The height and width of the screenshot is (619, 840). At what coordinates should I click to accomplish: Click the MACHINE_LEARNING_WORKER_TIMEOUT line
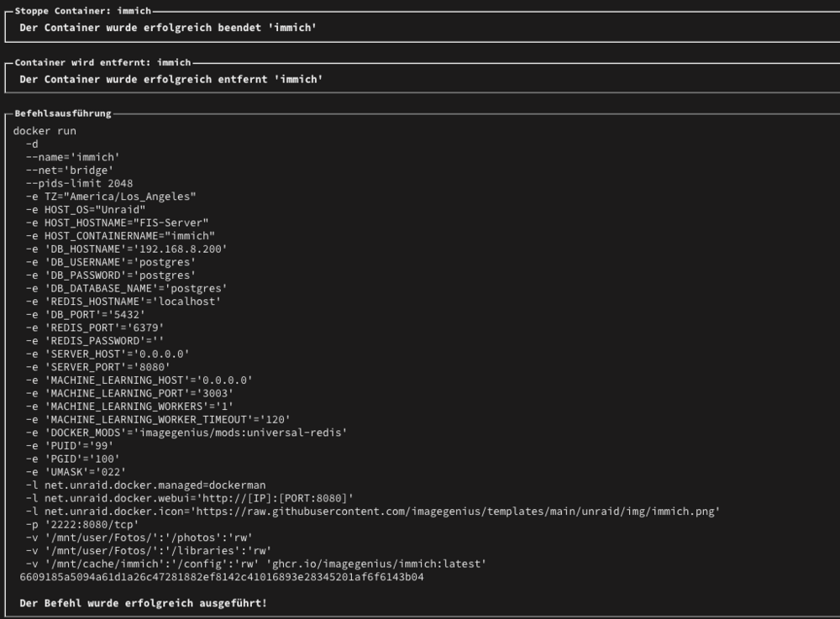(158, 420)
